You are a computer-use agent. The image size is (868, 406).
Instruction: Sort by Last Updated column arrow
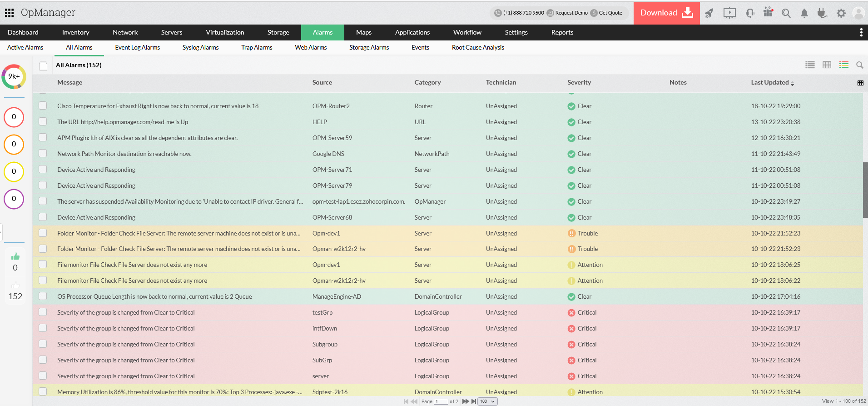tap(792, 83)
